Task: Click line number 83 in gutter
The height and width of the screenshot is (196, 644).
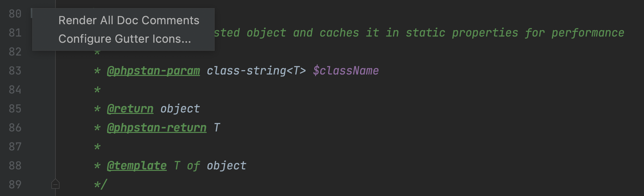Action: [15, 71]
